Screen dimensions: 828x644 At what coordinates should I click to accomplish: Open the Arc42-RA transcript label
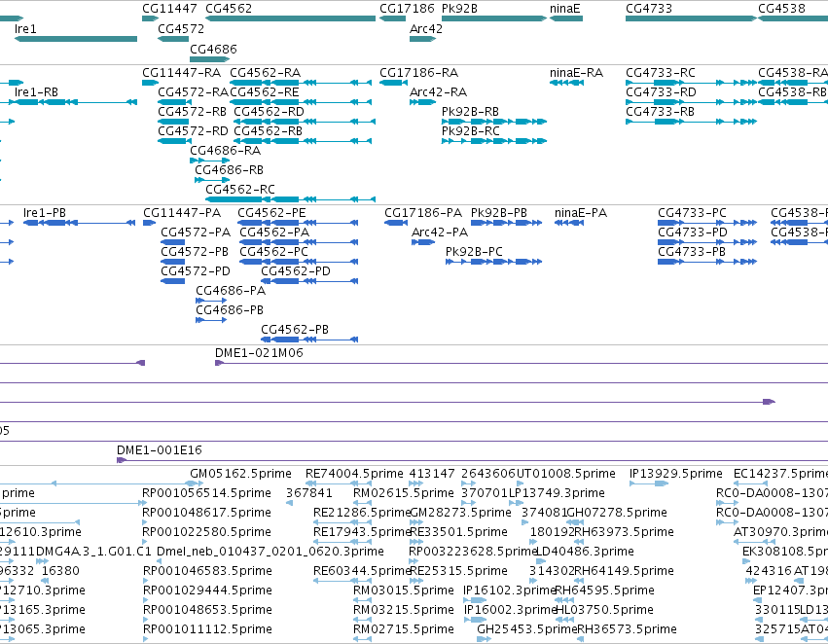tap(438, 91)
